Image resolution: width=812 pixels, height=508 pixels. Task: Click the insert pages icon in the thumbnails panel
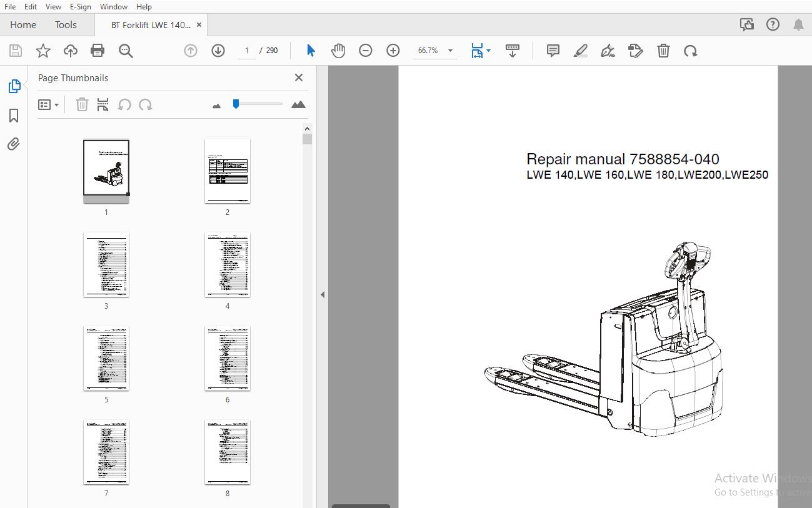(103, 104)
